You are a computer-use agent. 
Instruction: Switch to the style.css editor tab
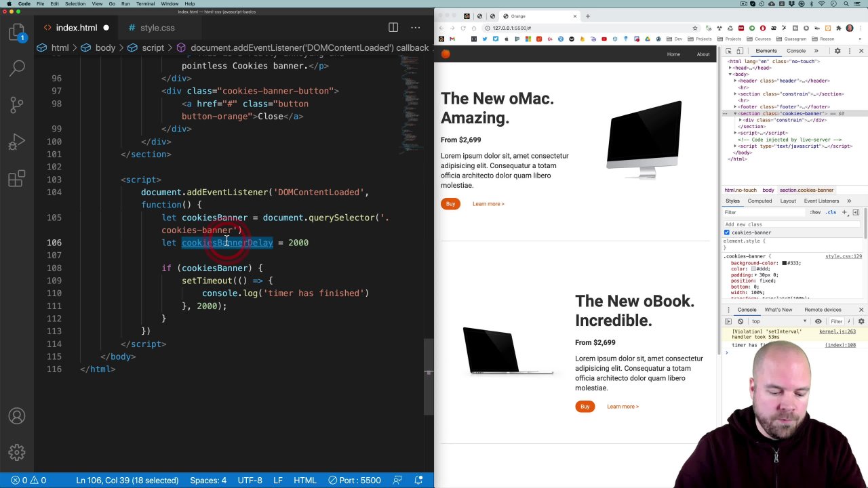[157, 28]
